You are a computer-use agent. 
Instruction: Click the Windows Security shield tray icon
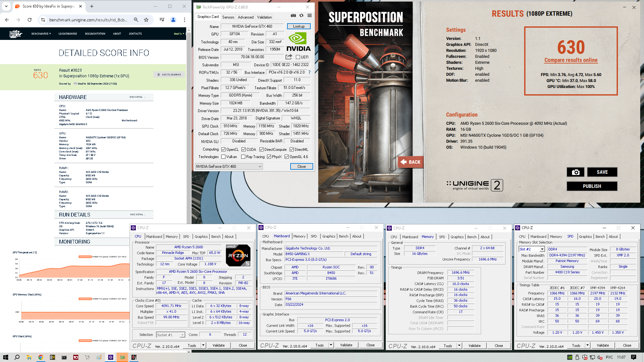(x=585, y=357)
